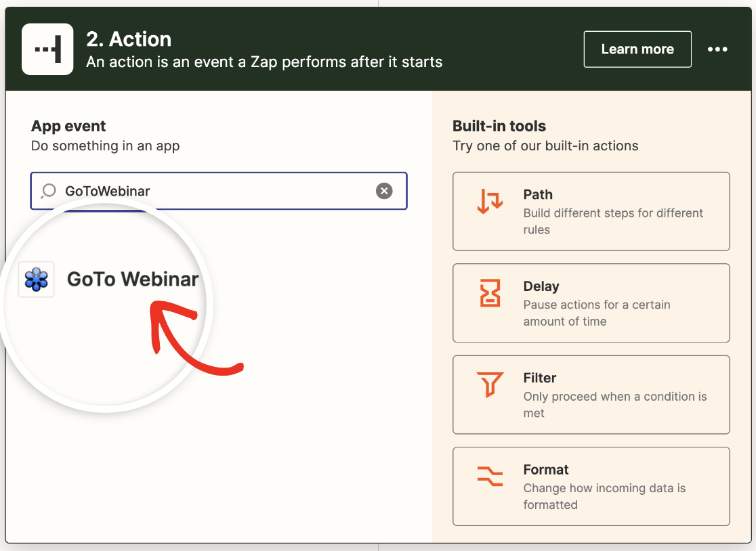Click 'Pause actions for a certain amount' text

597,313
